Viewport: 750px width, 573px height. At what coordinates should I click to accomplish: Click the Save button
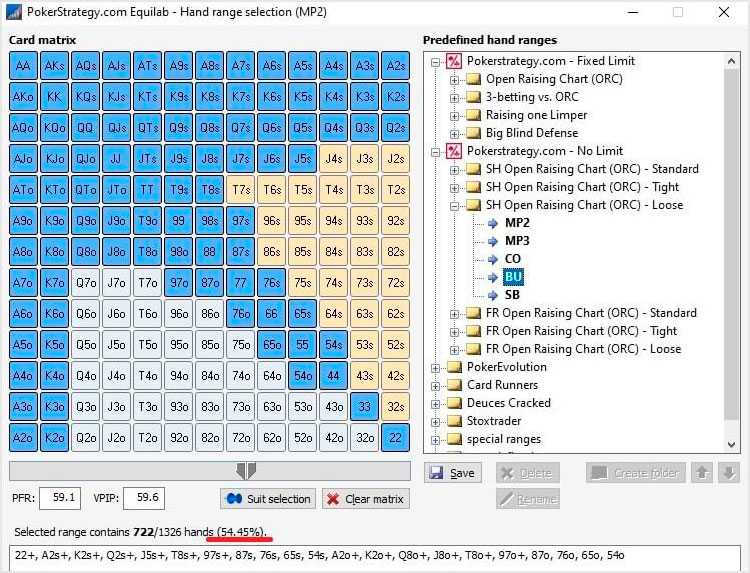pyautogui.click(x=452, y=473)
